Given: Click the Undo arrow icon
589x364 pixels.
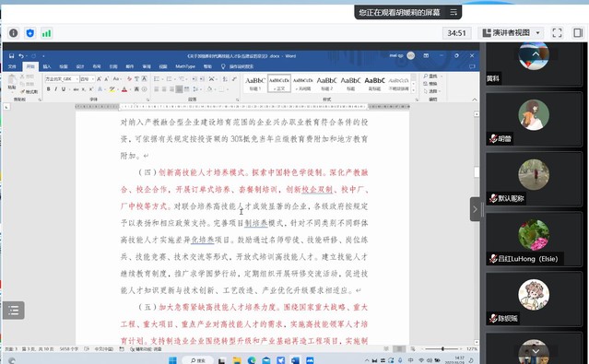Looking at the screenshot, I should pyautogui.click(x=21, y=56).
